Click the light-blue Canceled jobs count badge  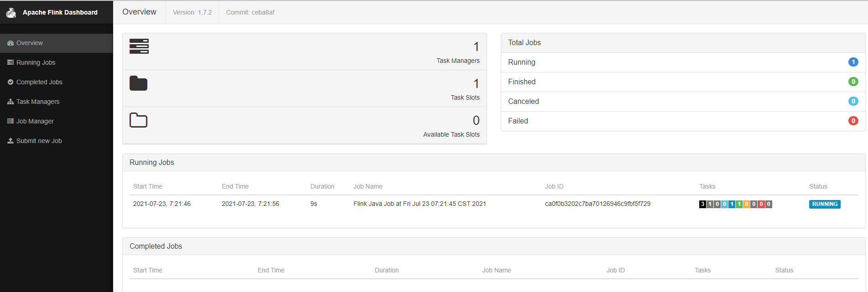pos(853,101)
